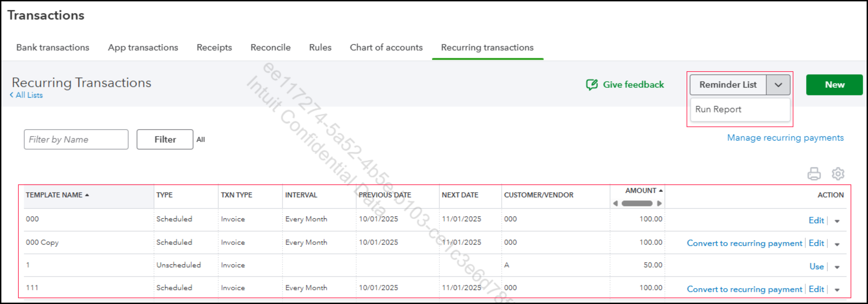
Task: Open table settings gear icon
Action: tap(838, 174)
